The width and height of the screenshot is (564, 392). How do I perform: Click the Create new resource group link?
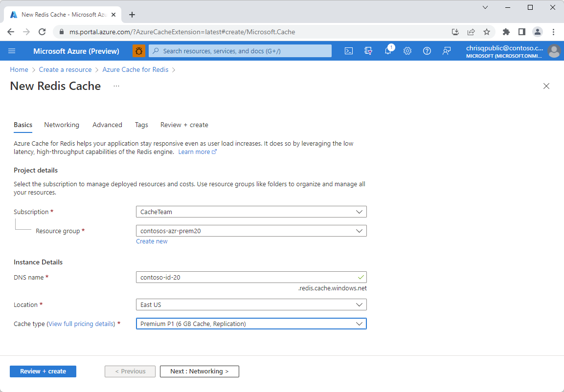pyautogui.click(x=152, y=241)
